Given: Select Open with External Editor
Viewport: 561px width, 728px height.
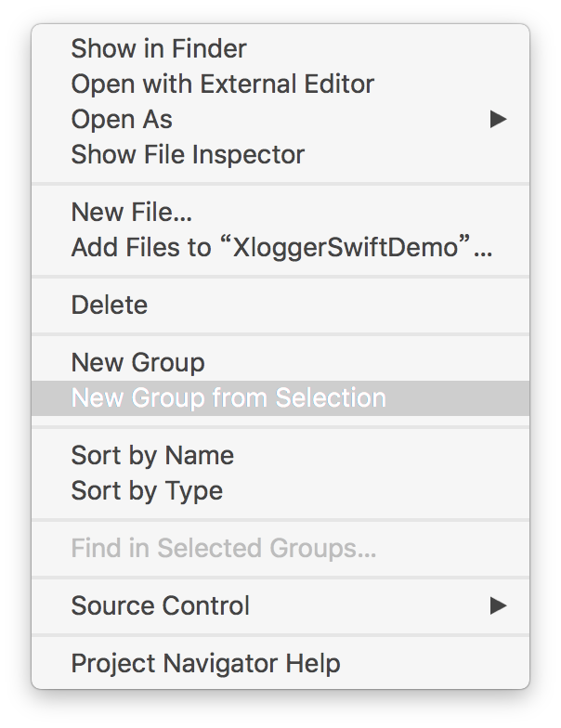Looking at the screenshot, I should [223, 84].
